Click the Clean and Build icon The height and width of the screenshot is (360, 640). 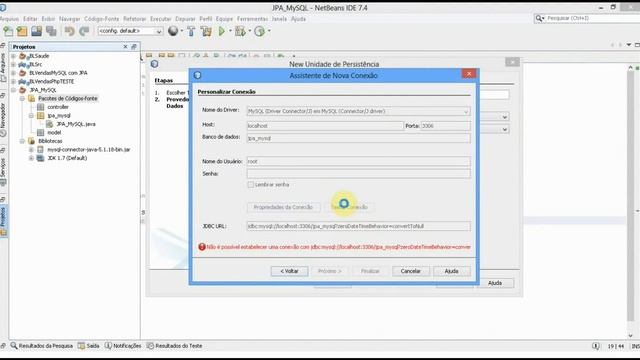coord(206,31)
